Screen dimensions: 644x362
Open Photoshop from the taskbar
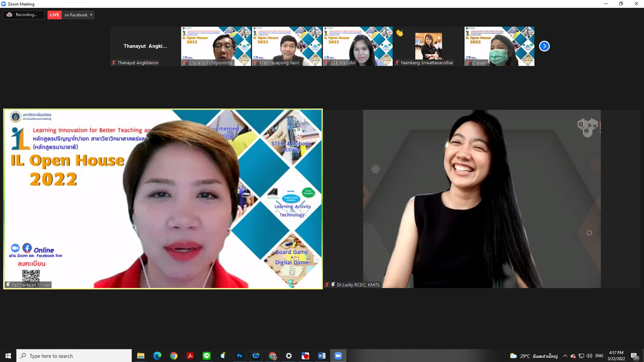pyautogui.click(x=239, y=356)
